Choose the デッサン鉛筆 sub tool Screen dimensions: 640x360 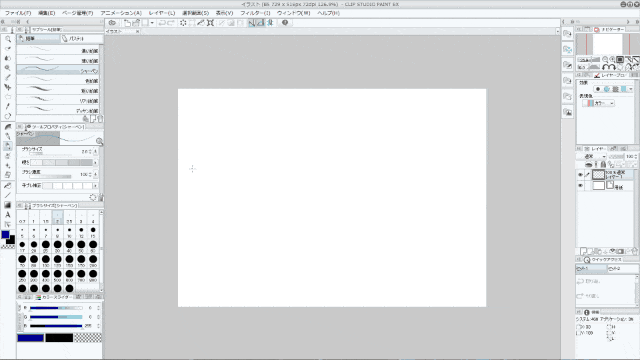(x=58, y=110)
